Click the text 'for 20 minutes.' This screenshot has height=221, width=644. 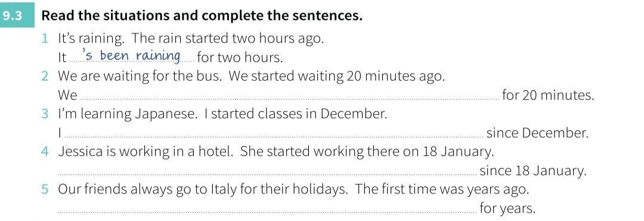click(549, 96)
